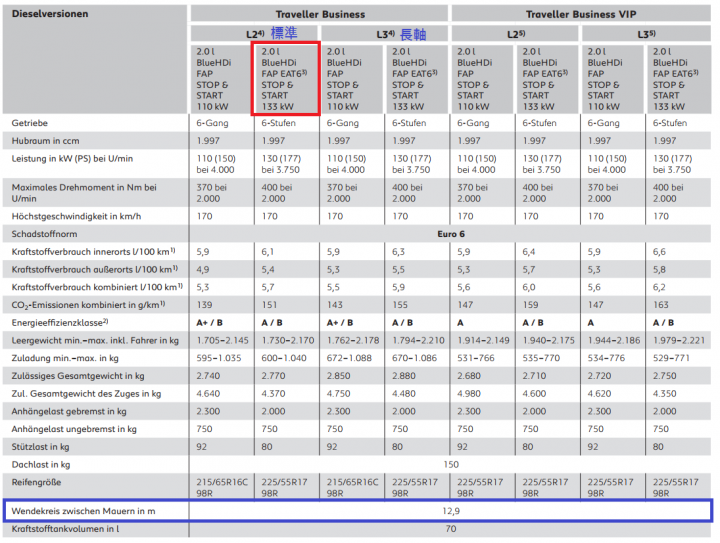Viewport: 720px width, 543px height.
Task: Select the Leergewicht value 1.730–2.170
Action: click(288, 341)
